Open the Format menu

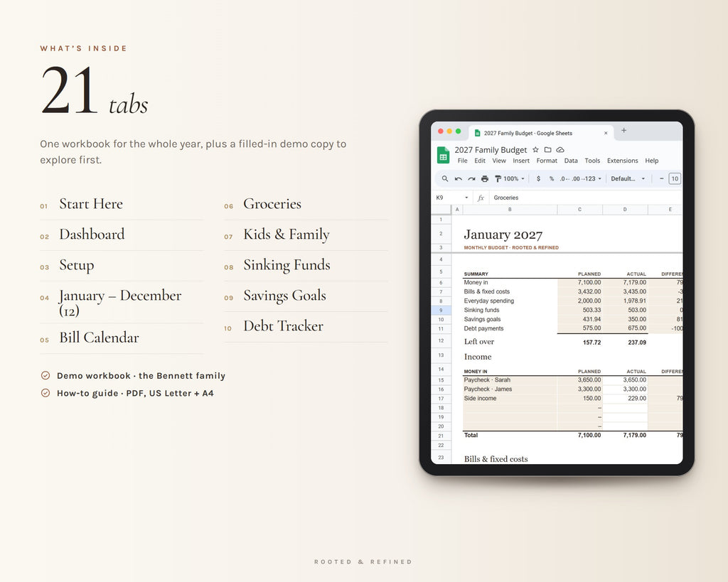(547, 161)
